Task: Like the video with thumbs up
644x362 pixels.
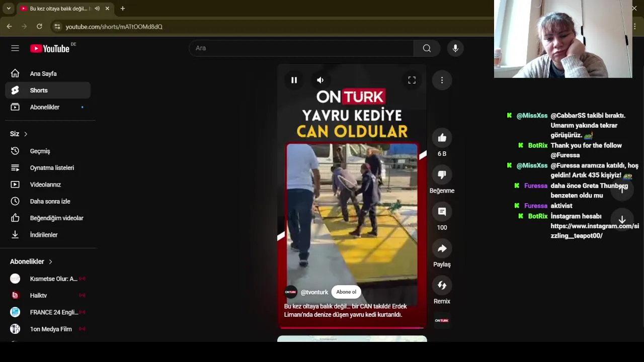Action: pyautogui.click(x=442, y=138)
